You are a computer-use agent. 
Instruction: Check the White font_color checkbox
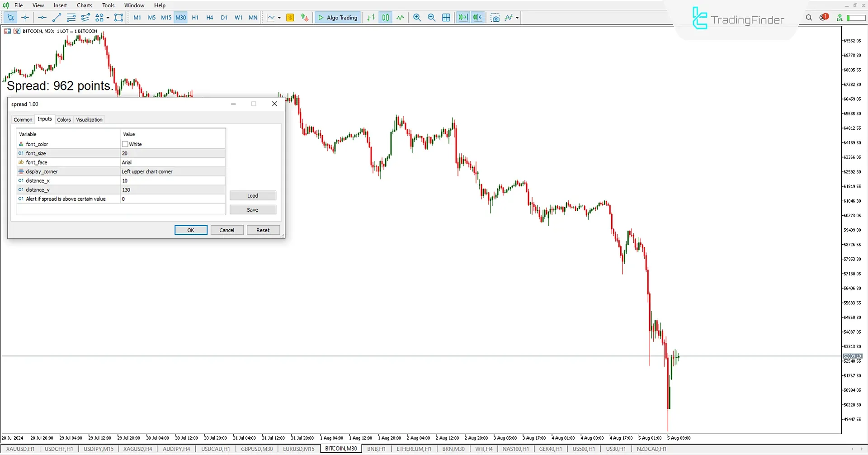point(125,144)
